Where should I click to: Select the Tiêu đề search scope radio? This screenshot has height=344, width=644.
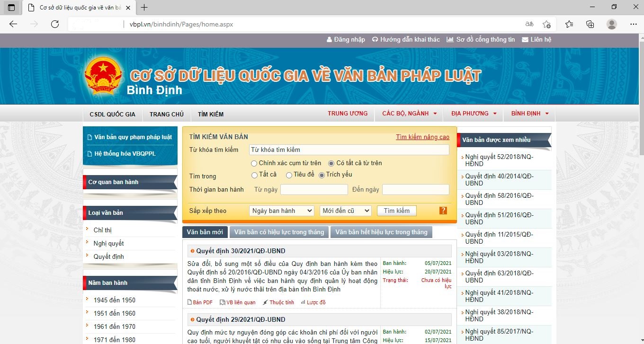click(289, 175)
